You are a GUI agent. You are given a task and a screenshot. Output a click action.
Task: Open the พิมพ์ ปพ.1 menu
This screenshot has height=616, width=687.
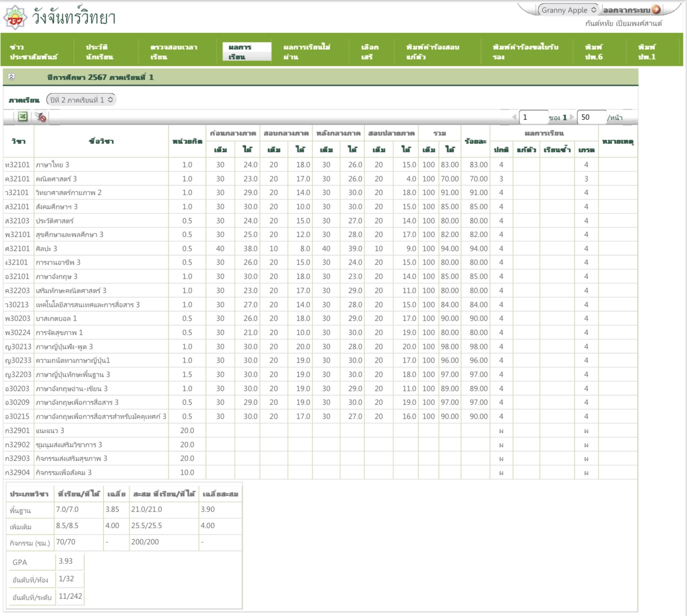(647, 52)
